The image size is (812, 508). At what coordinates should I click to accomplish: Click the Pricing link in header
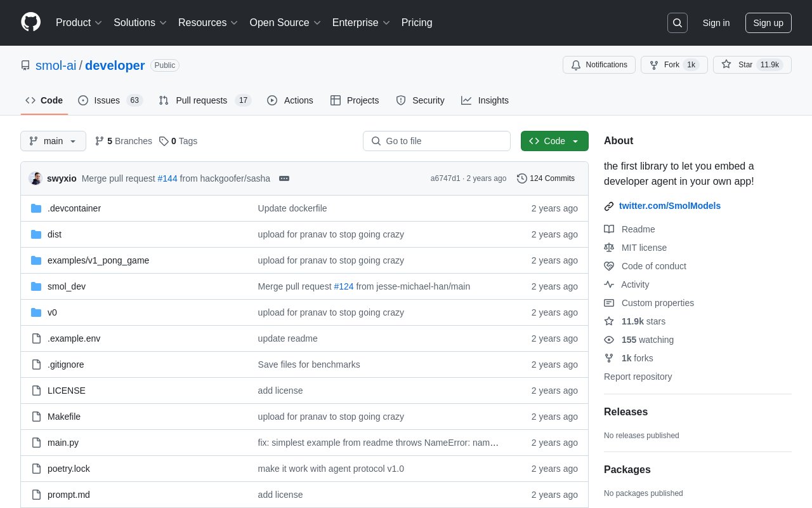(417, 23)
